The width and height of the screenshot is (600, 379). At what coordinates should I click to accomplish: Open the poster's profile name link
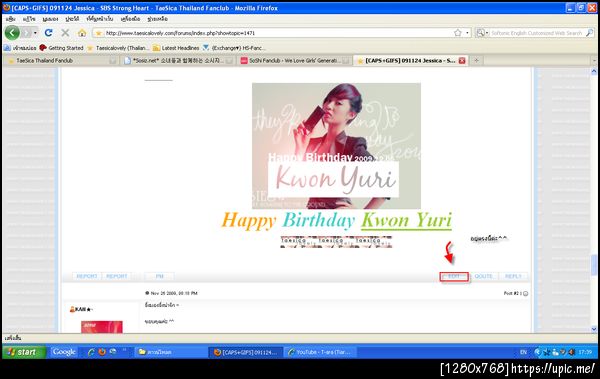click(x=83, y=309)
